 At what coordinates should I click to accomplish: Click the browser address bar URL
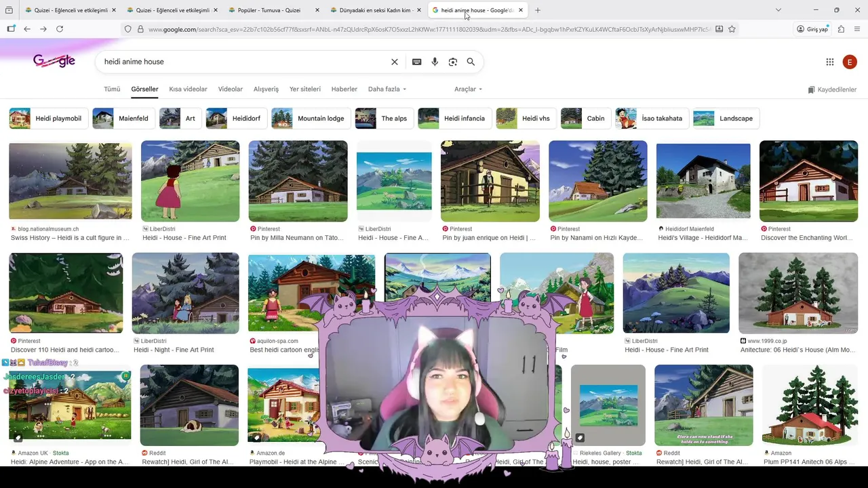[429, 29]
